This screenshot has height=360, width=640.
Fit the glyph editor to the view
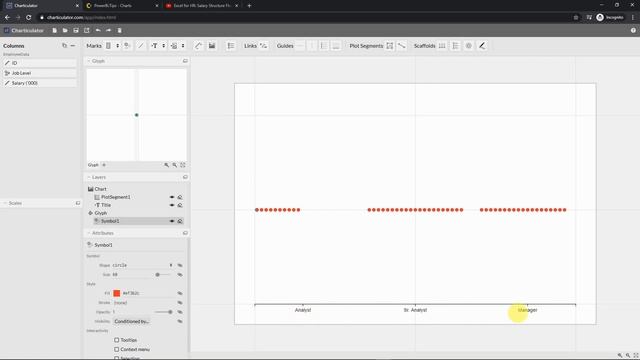[183, 165]
